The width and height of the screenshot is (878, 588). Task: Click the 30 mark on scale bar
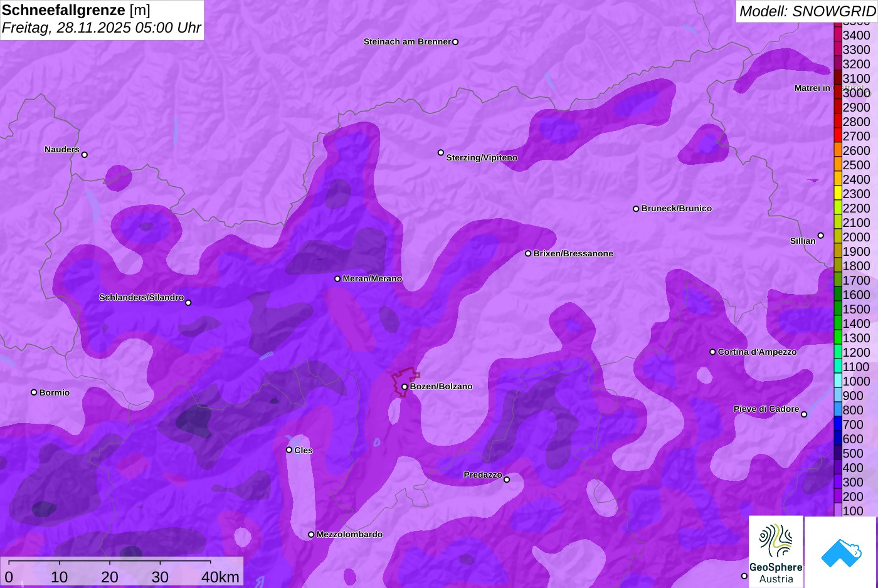[160, 577]
